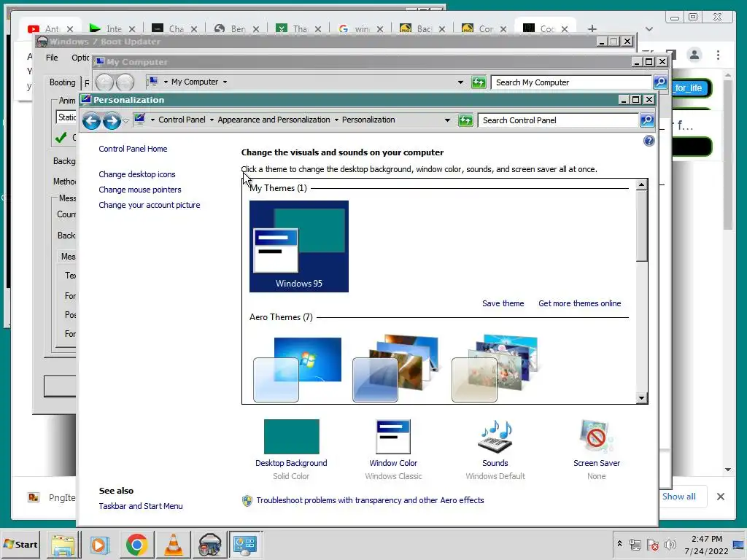Open Window Color settings icon
747x560 pixels.
click(x=393, y=437)
